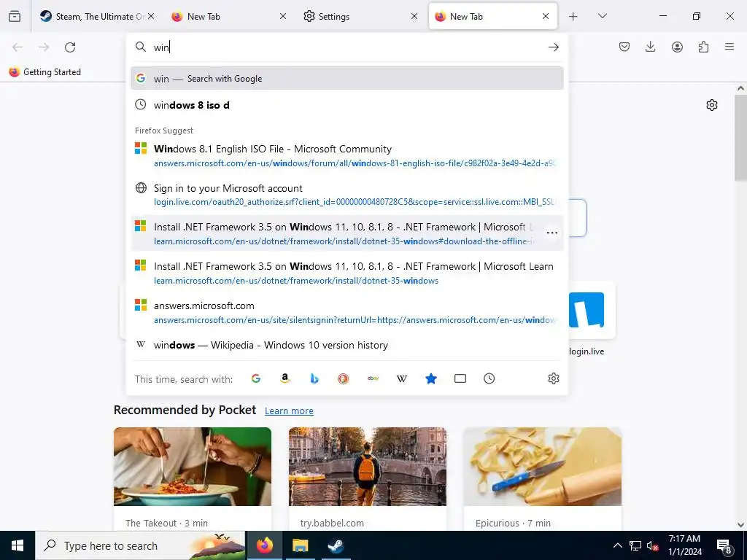Image resolution: width=747 pixels, height=560 pixels.
Task: Click Windows taskbar search box
Action: pyautogui.click(x=141, y=545)
